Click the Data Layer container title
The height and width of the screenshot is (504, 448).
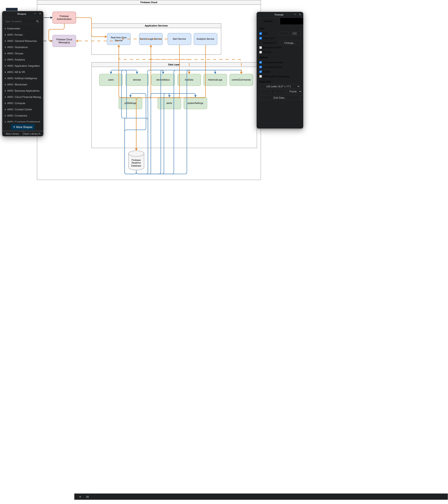[x=174, y=65]
